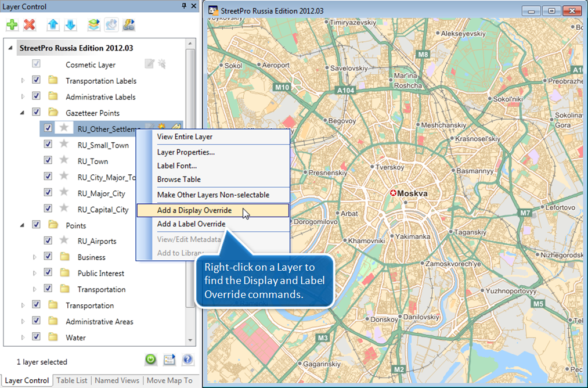Open Layer Properties from the stacked layers toolbar icon
Screen dimensions: 588x388
(x=94, y=25)
